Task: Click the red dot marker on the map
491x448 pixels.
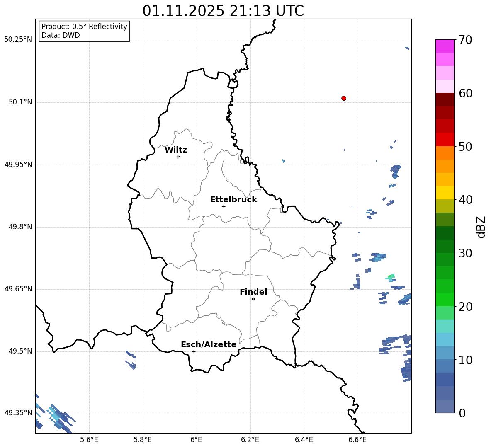Action: tap(344, 98)
